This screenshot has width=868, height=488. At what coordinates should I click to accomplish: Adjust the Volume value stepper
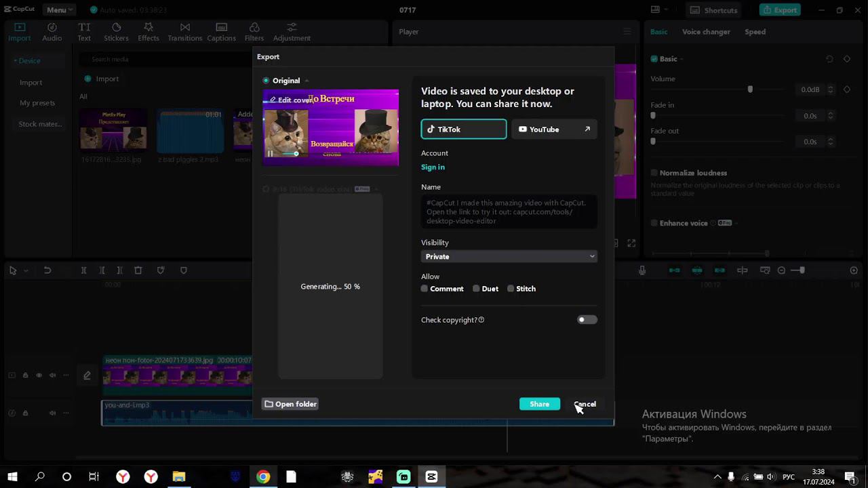(831, 89)
